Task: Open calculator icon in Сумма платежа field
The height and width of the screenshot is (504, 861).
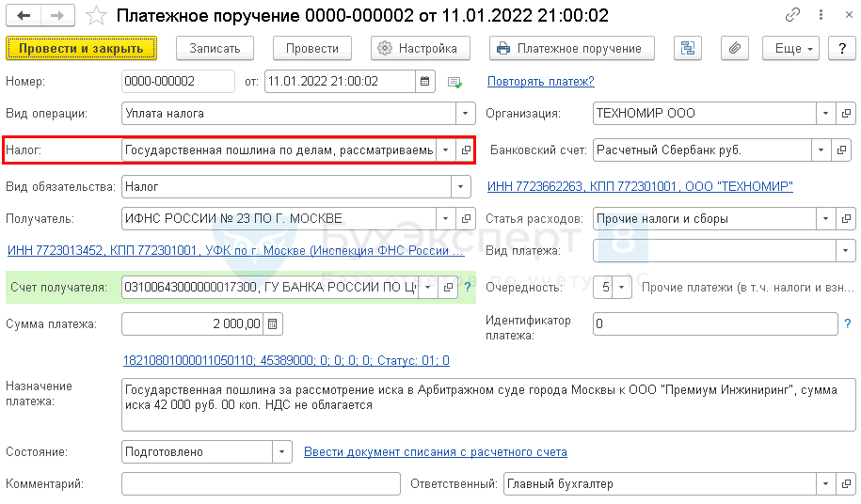Action: (x=273, y=324)
